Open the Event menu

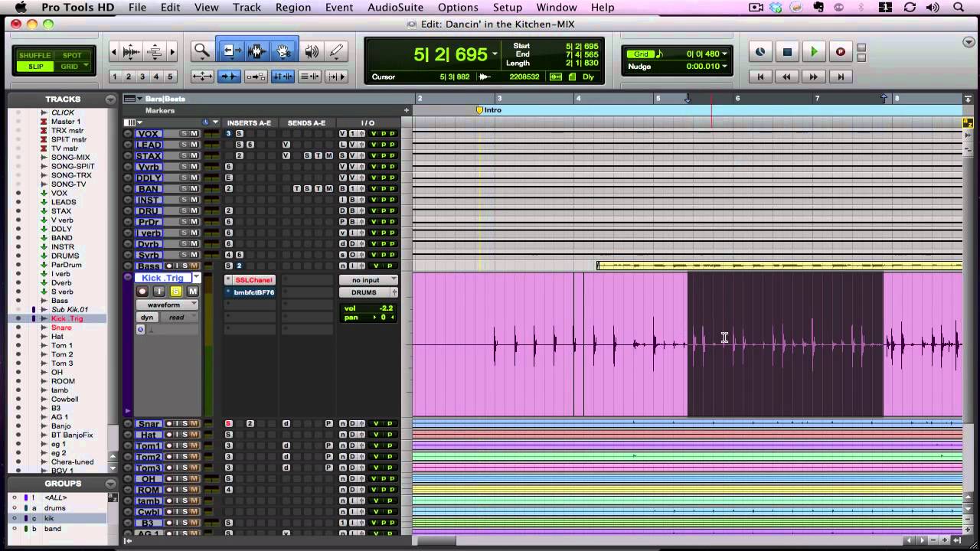[x=339, y=7]
